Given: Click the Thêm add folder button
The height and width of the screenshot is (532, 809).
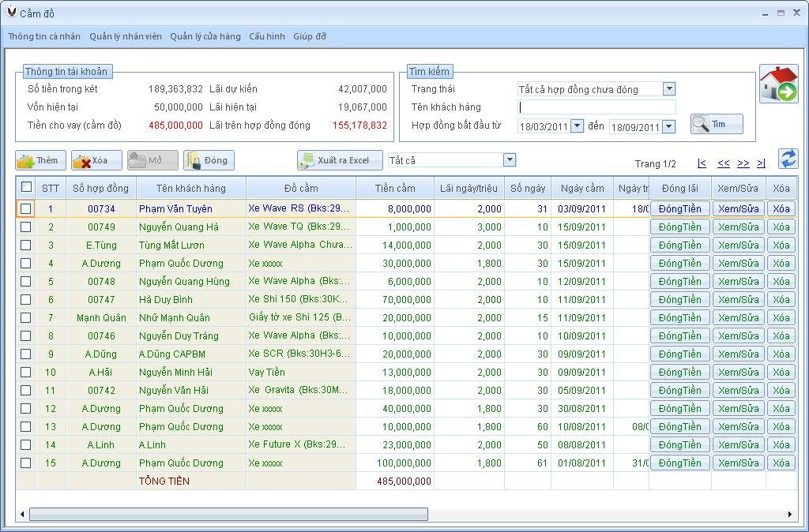Looking at the screenshot, I should point(41,160).
